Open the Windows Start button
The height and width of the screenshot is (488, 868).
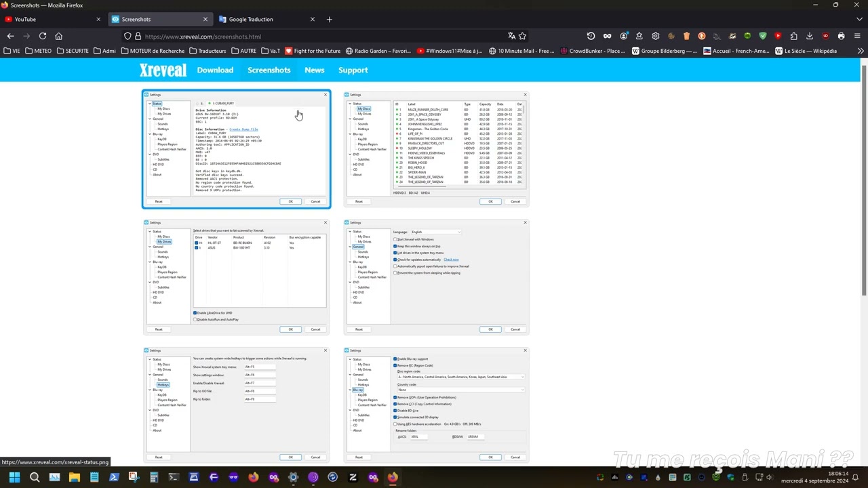(x=14, y=477)
